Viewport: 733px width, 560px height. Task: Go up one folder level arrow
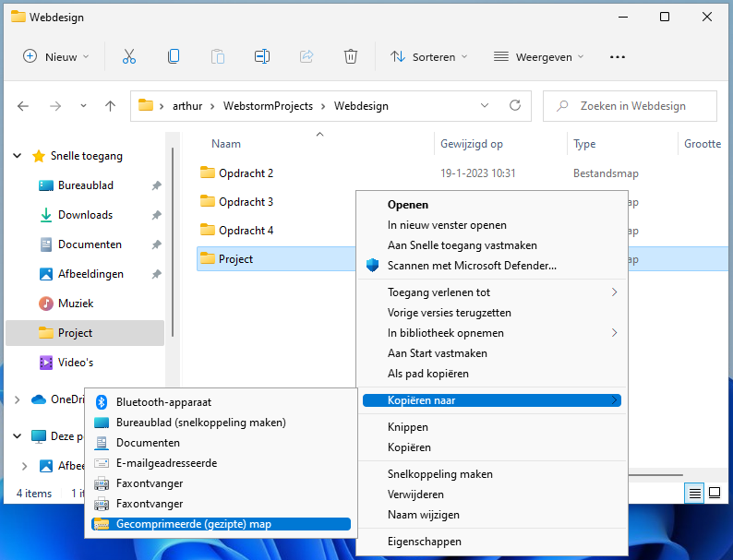coord(111,106)
